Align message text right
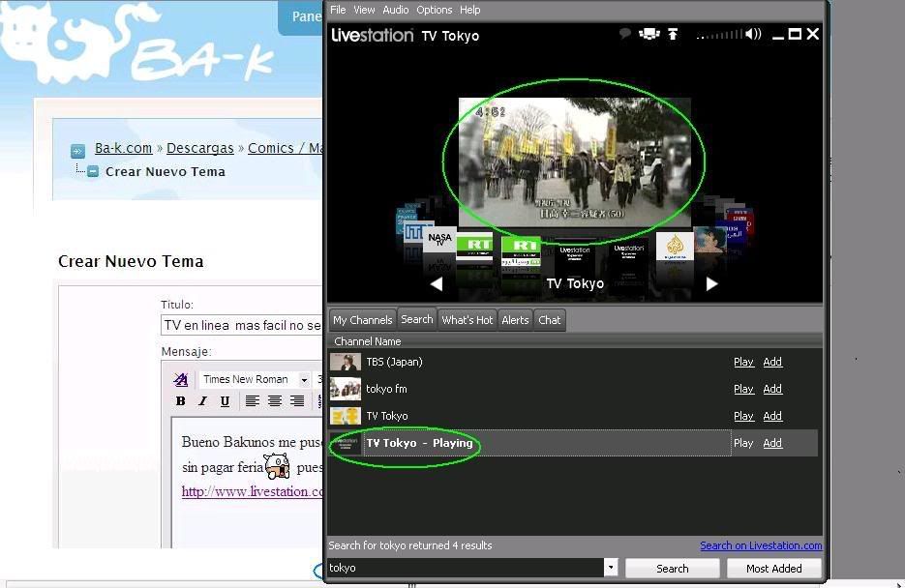 (296, 401)
